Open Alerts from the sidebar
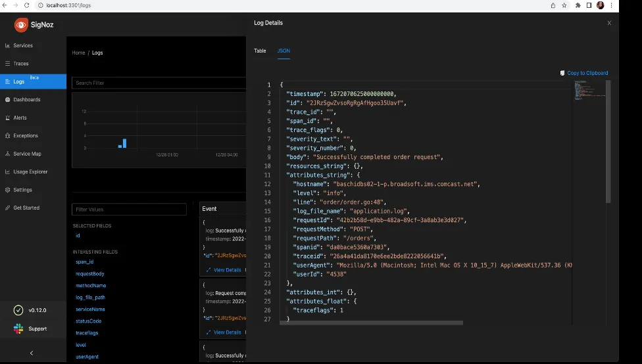Image resolution: width=642 pixels, height=364 pixels. click(x=20, y=118)
